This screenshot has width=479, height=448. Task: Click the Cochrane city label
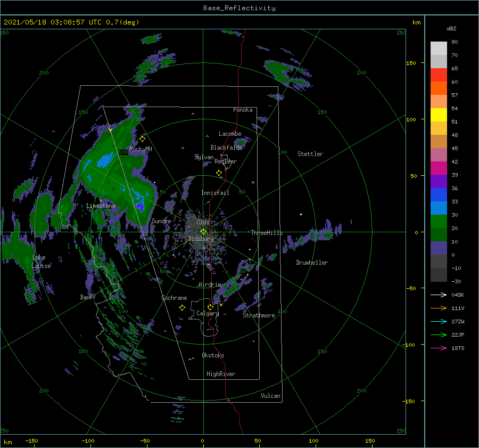point(174,298)
